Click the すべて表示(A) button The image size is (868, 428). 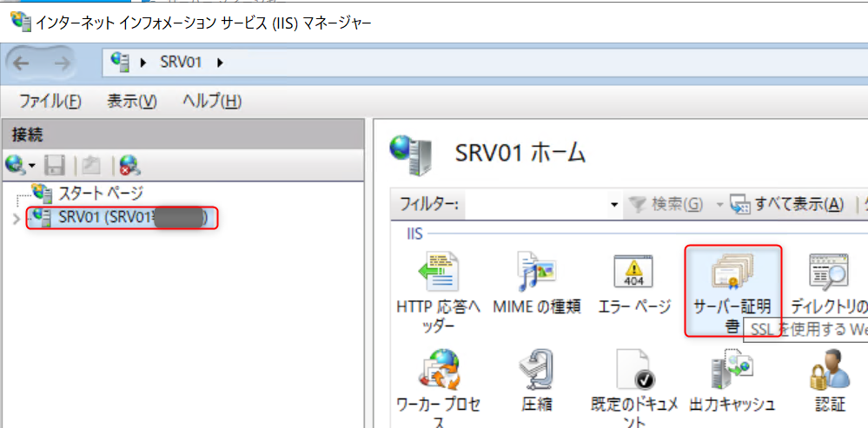[x=787, y=205]
